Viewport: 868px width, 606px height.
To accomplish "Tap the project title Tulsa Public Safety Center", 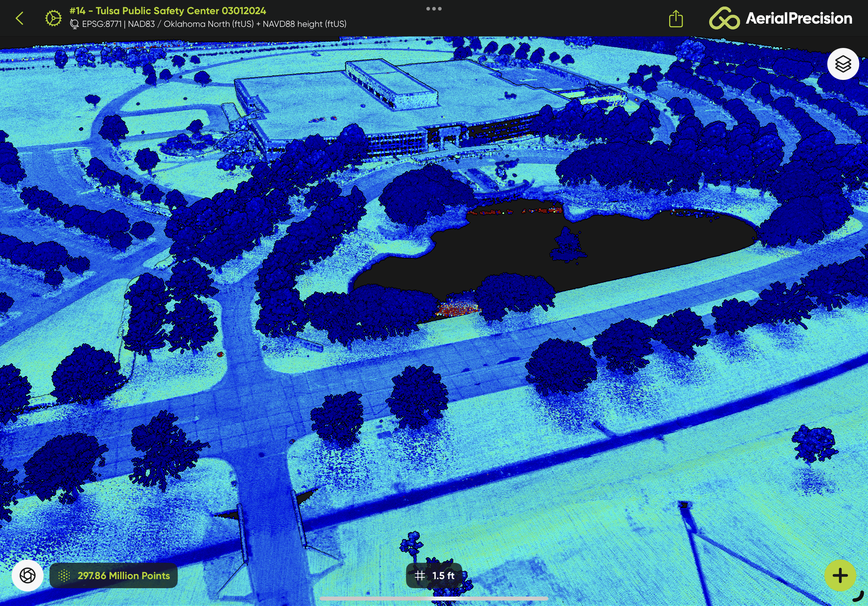I will pyautogui.click(x=168, y=11).
